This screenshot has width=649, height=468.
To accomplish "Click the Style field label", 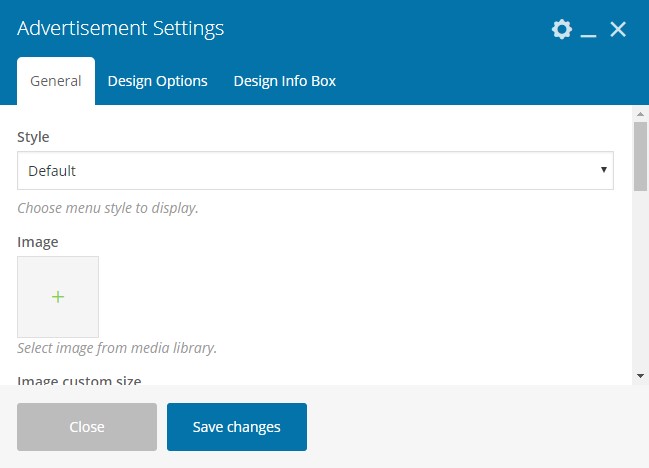I will [x=33, y=137].
